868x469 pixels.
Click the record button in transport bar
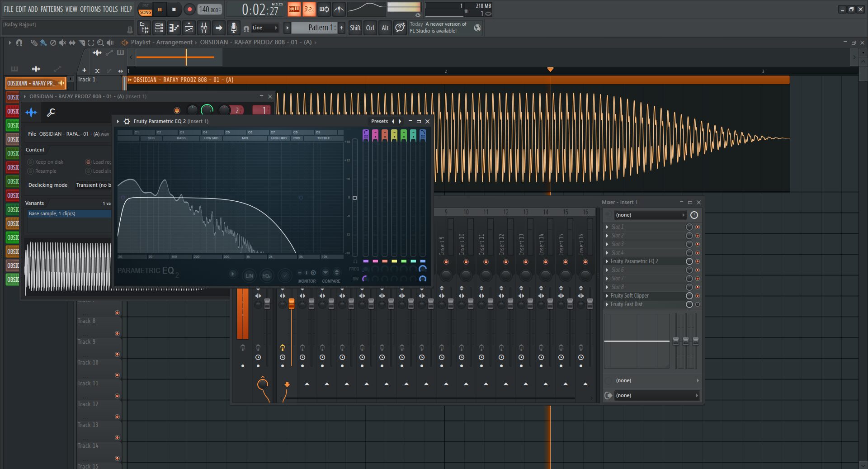point(189,9)
